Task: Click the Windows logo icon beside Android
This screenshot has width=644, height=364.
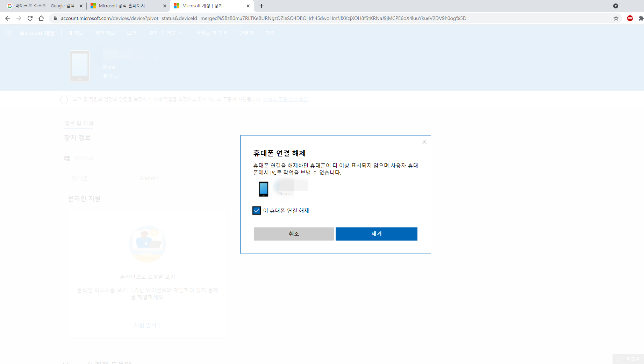Action: pyautogui.click(x=67, y=159)
